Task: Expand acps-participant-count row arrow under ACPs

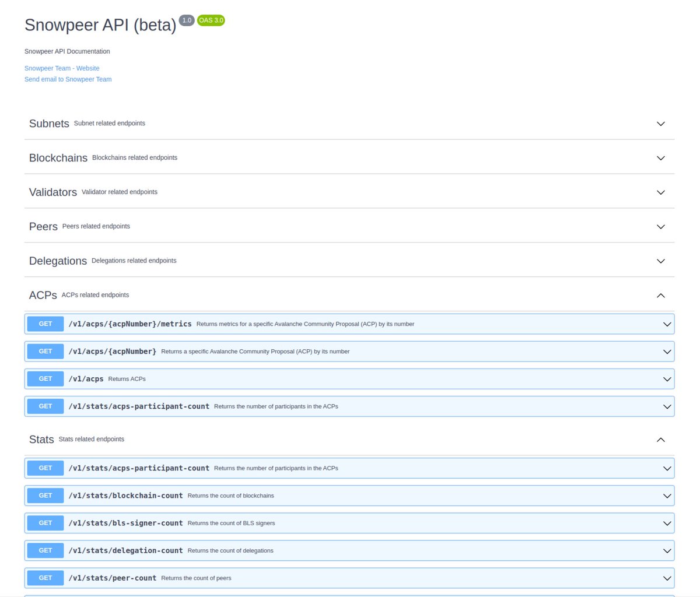Action: pos(667,406)
